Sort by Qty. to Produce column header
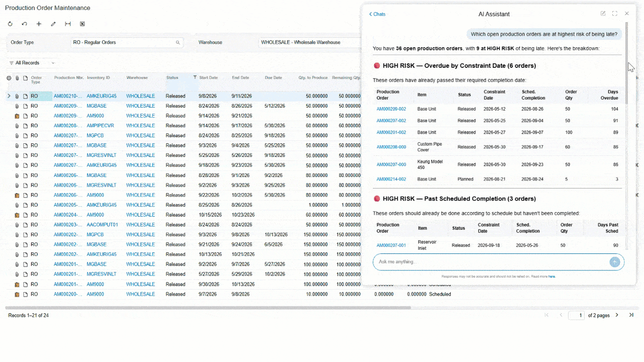The width and height of the screenshot is (644, 362). 312,78
